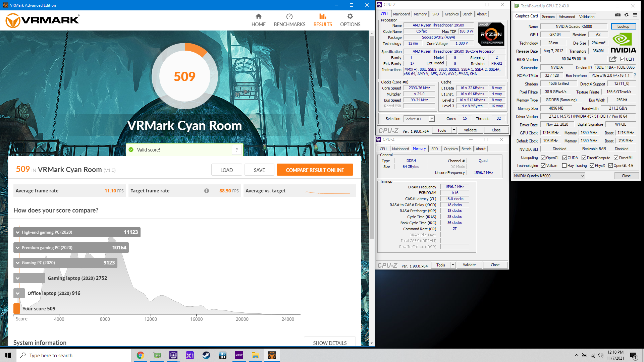
Task: Toggle the CUDA checkbox
Action: pos(565,158)
